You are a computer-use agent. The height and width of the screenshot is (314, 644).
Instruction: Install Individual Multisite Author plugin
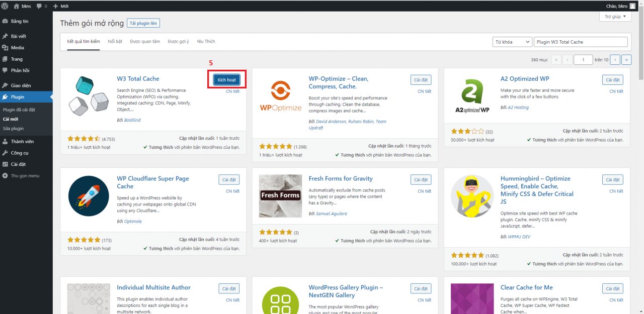pos(229,289)
